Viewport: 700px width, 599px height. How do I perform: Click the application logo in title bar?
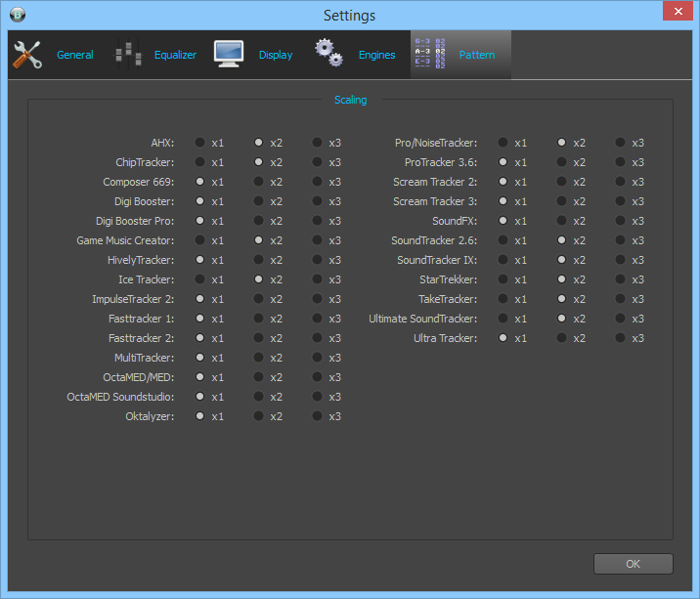tap(18, 15)
